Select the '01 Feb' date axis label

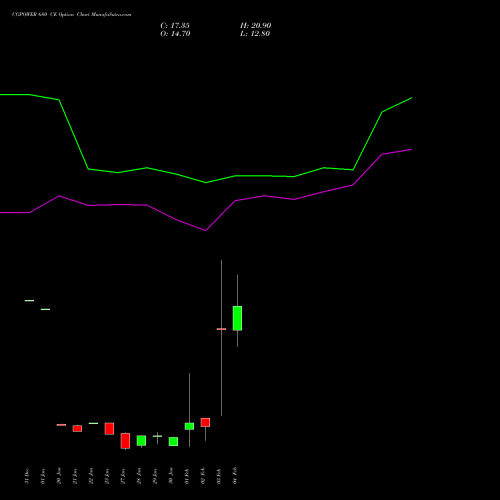[x=187, y=476]
